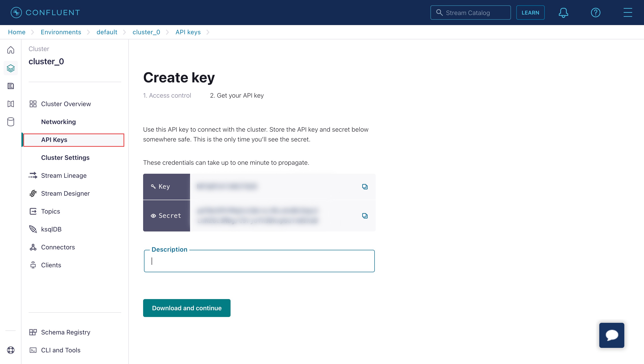644x364 pixels.
Task: Open the API keys breadcrumb
Action: (x=188, y=32)
